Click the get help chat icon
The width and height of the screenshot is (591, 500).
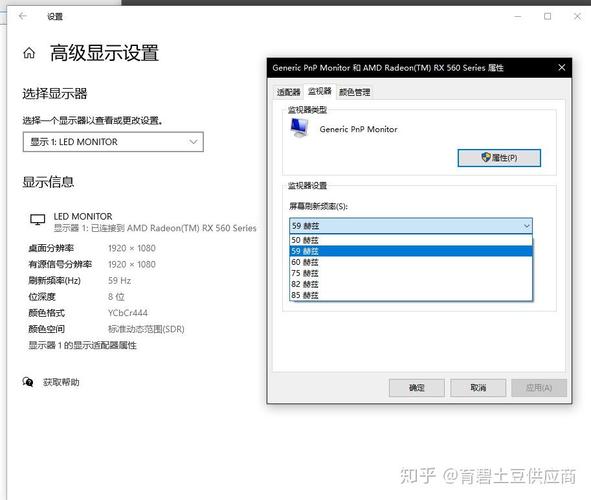tap(28, 382)
